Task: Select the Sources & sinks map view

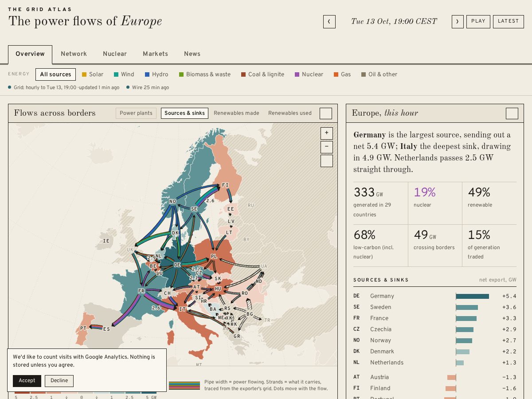Action: coord(184,113)
